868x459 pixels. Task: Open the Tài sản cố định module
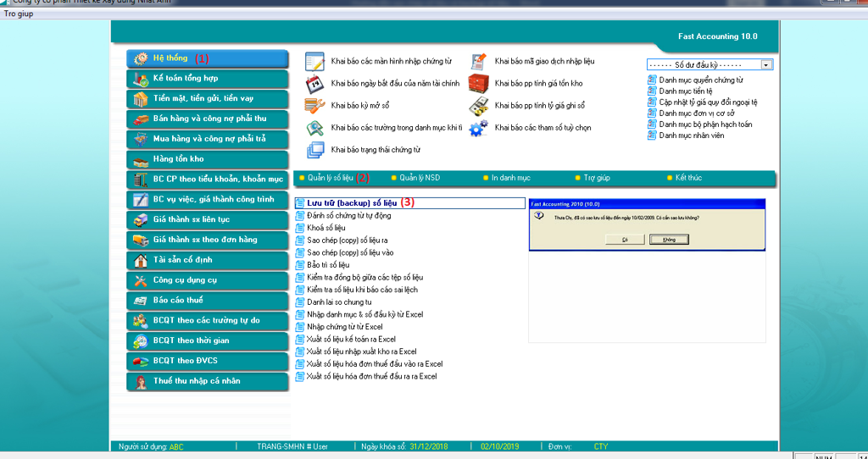pos(208,260)
